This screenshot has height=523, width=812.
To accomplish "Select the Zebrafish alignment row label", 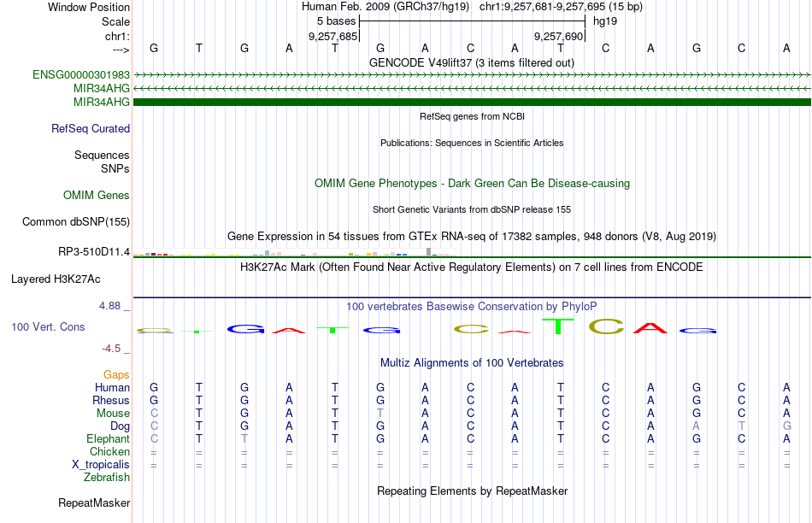I will tap(107, 477).
